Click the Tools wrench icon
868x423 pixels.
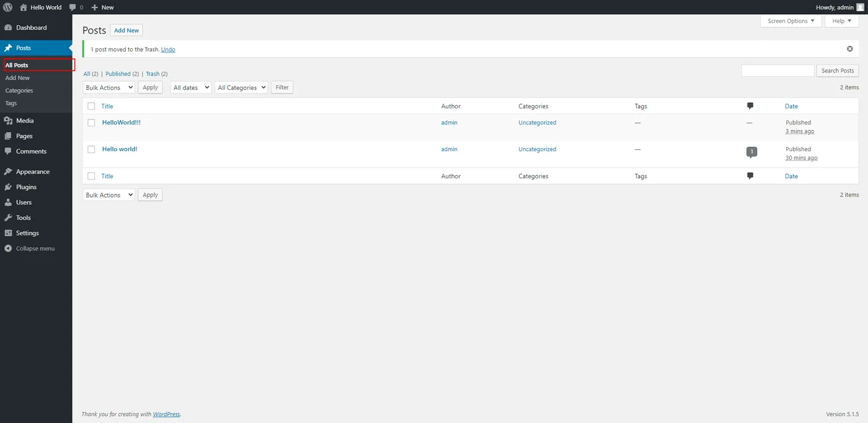pos(8,218)
